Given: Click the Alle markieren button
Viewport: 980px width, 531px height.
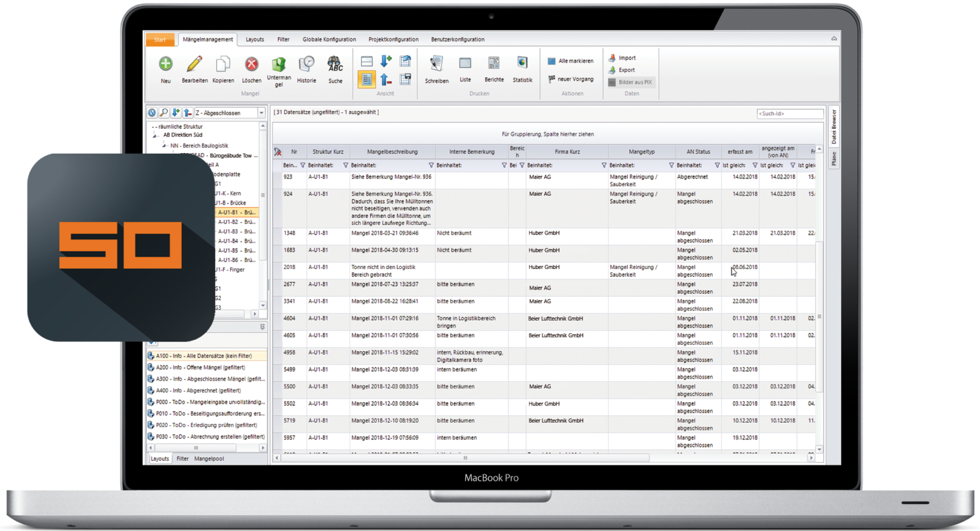Looking at the screenshot, I should 570,61.
